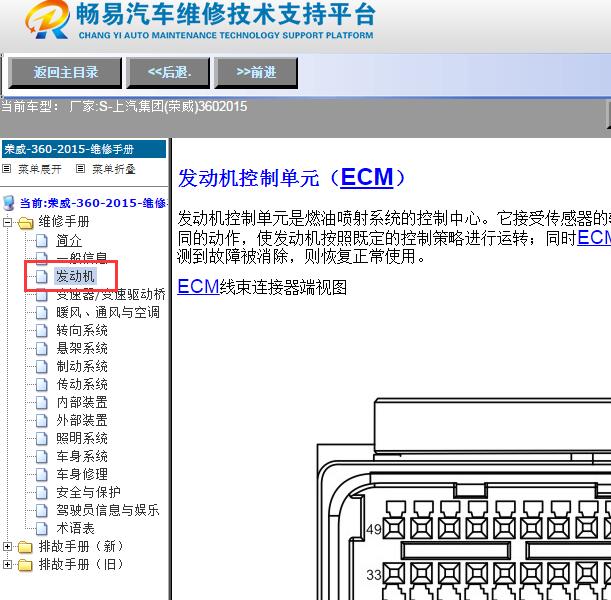611x600 pixels.
Task: Click the page icon next to 术语表
Action: [42, 529]
